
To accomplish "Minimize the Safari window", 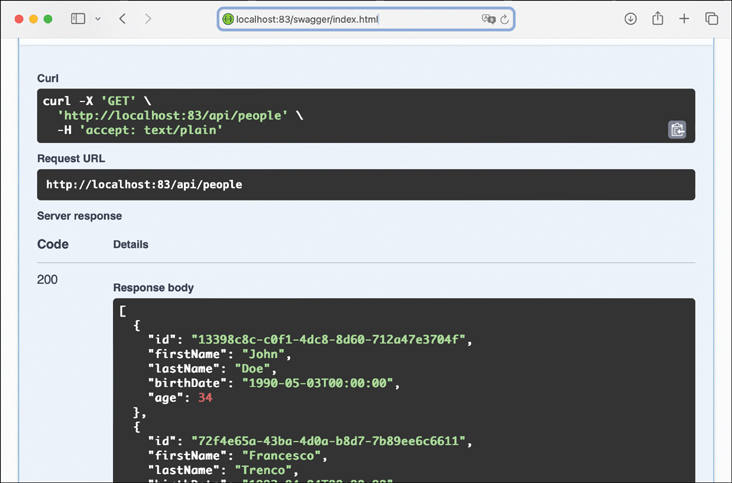I will point(33,19).
